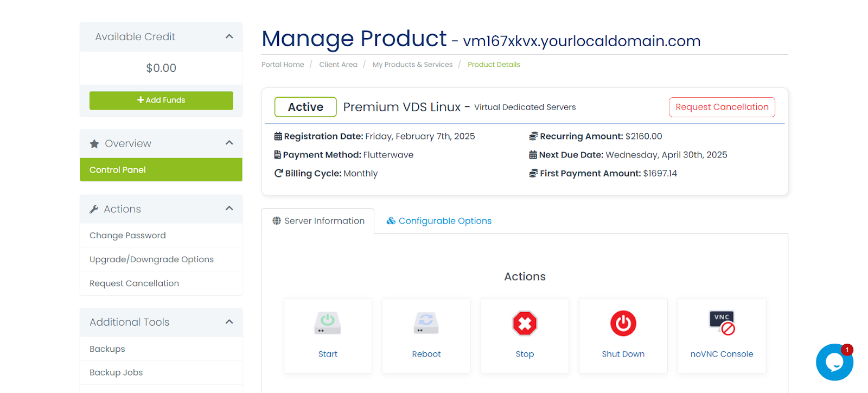Click the Friday, February 7th, 2025 date
The width and height of the screenshot is (868, 393).
(420, 136)
